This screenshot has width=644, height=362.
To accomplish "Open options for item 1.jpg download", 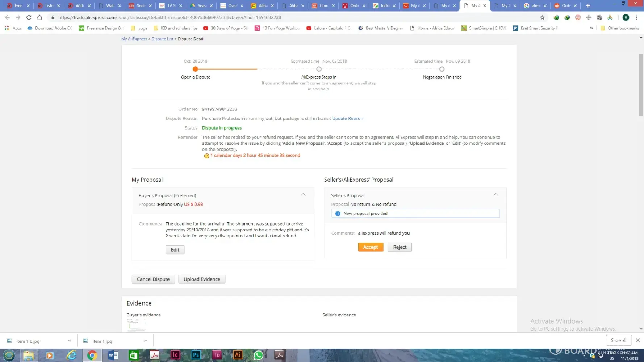I will 145,341.
